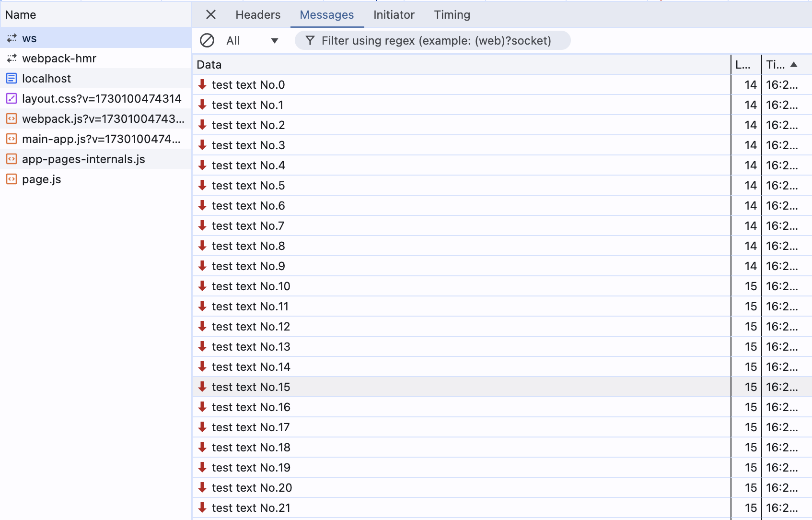Click the webpack-hmr WebSocket icon
812x520 pixels.
(11, 58)
